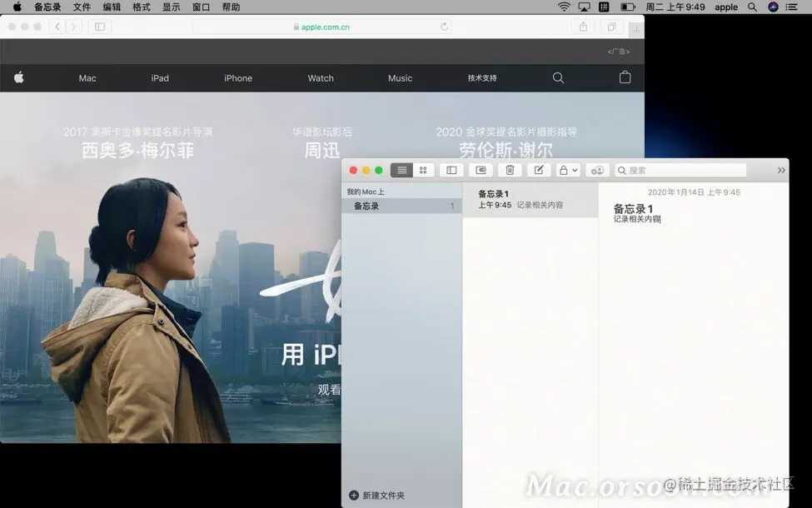Open the Watch link on Apple site
The height and width of the screenshot is (508, 812).
(321, 78)
